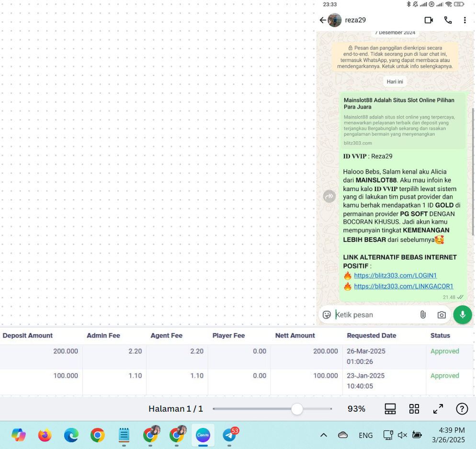Click the battery tray icon
476x449 pixels.
[417, 435]
